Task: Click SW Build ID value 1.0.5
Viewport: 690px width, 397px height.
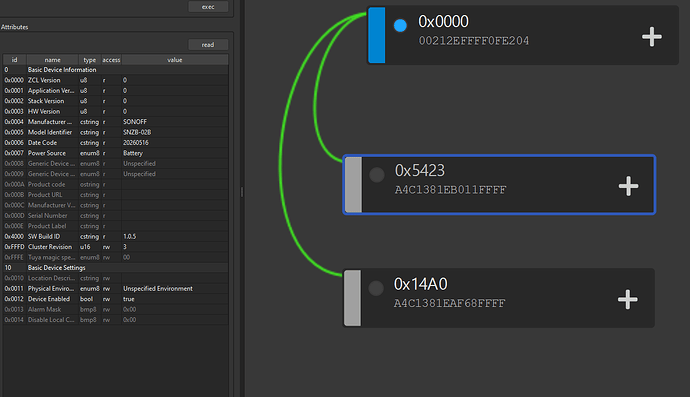Action: 175,236
